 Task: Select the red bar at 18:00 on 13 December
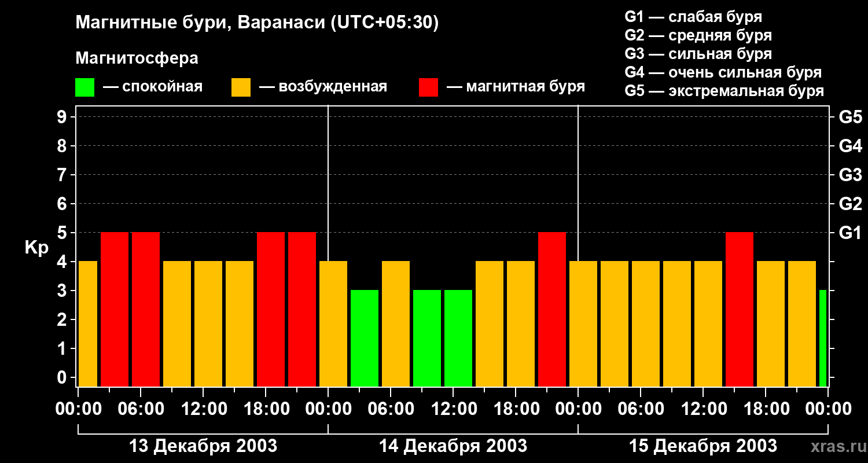(271, 309)
